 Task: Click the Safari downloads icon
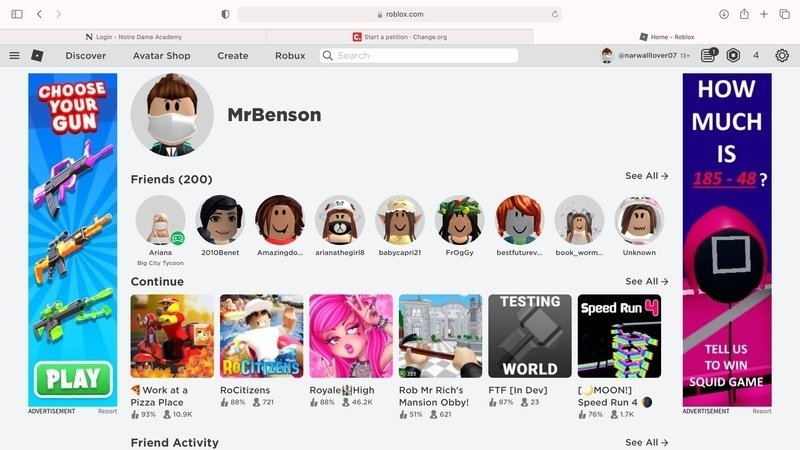[724, 14]
